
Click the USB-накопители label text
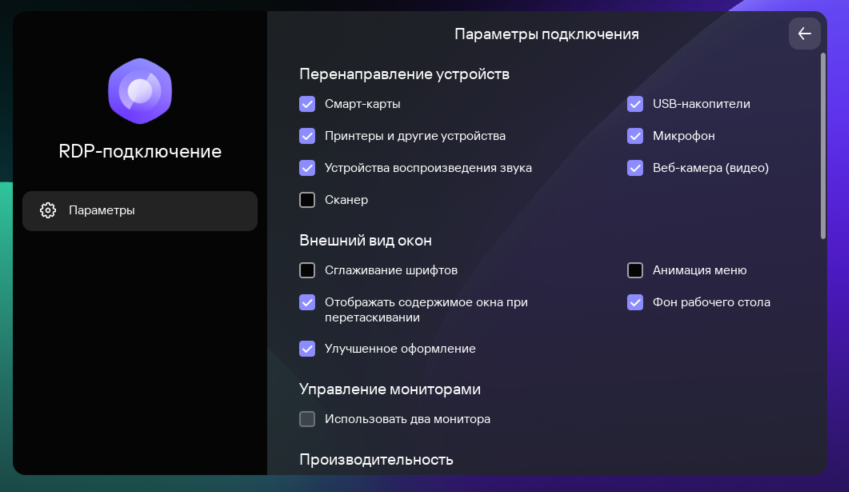[701, 104]
